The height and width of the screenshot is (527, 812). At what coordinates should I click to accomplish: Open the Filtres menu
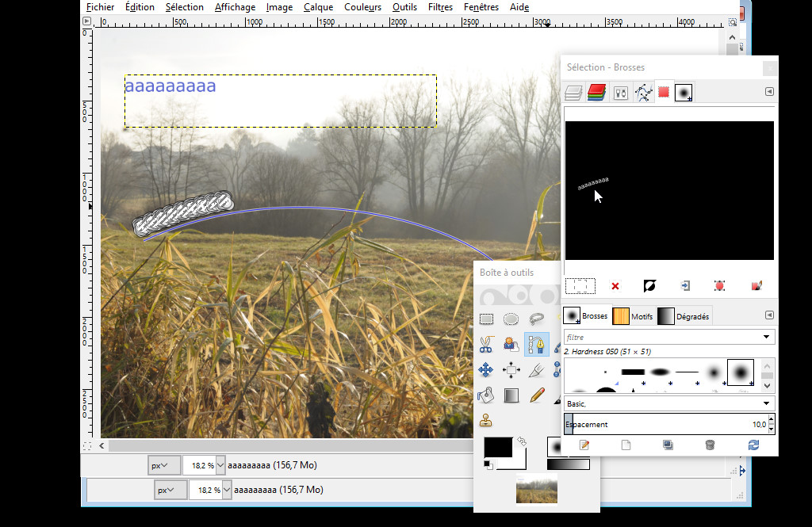click(x=440, y=6)
